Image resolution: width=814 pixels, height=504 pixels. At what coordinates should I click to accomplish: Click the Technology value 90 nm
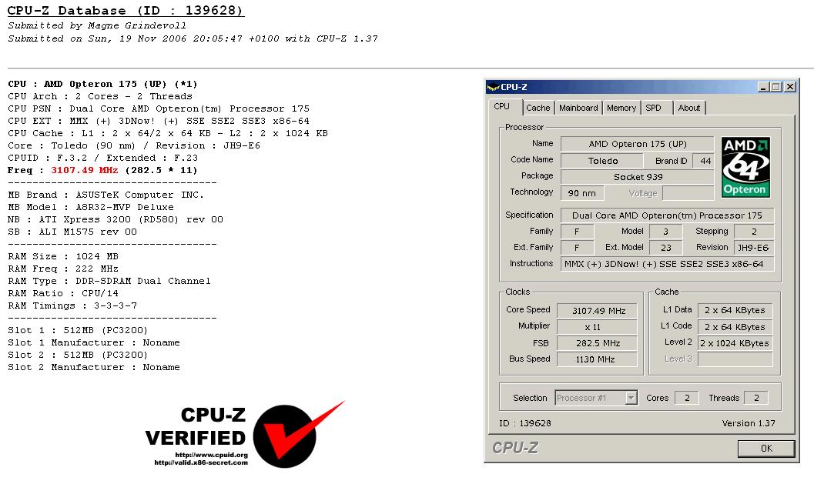coord(582,193)
